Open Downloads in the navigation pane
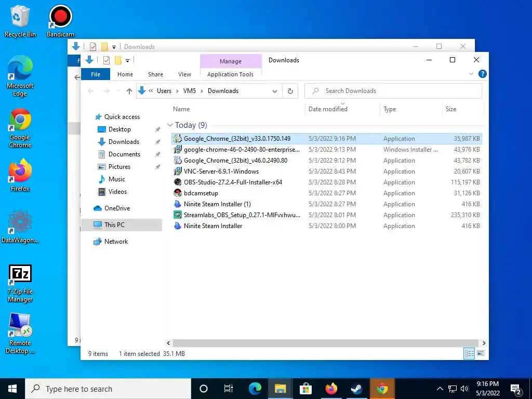This screenshot has height=399, width=532. (119, 142)
